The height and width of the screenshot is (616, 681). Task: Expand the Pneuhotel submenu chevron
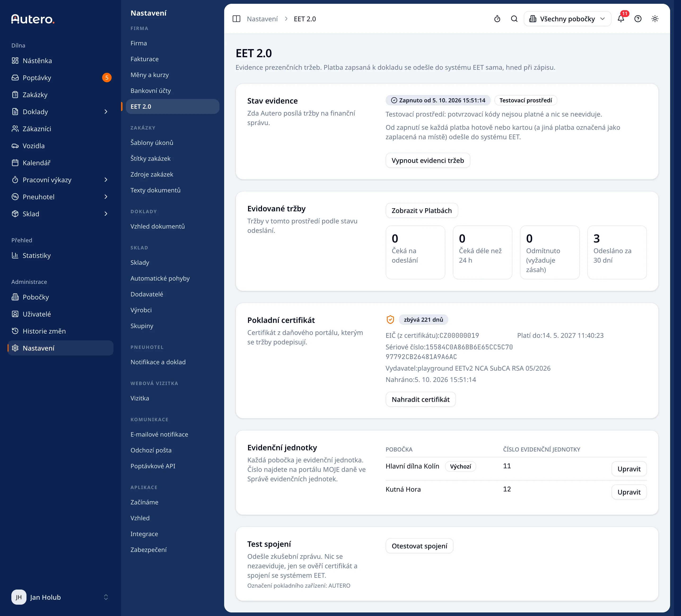(106, 197)
